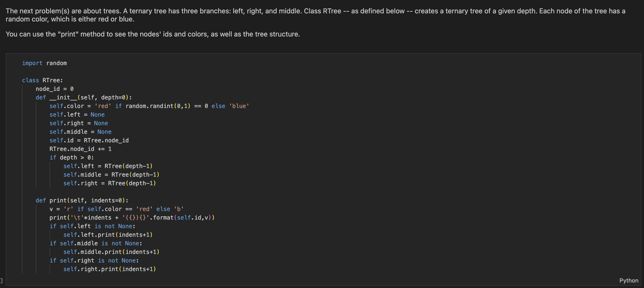Click the 'self.id = RTree.node_id' line
The height and width of the screenshot is (288, 644).
tap(89, 140)
